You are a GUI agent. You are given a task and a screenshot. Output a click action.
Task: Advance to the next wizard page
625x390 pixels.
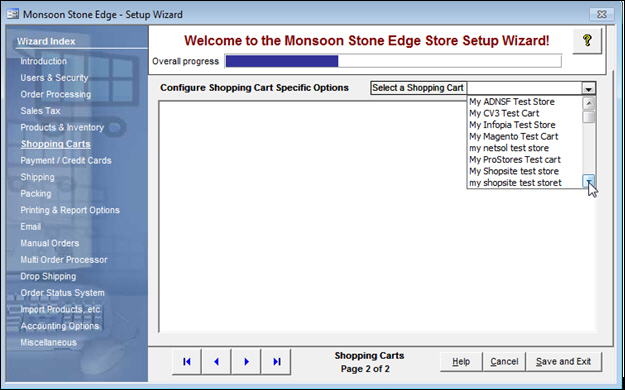pos(246,362)
